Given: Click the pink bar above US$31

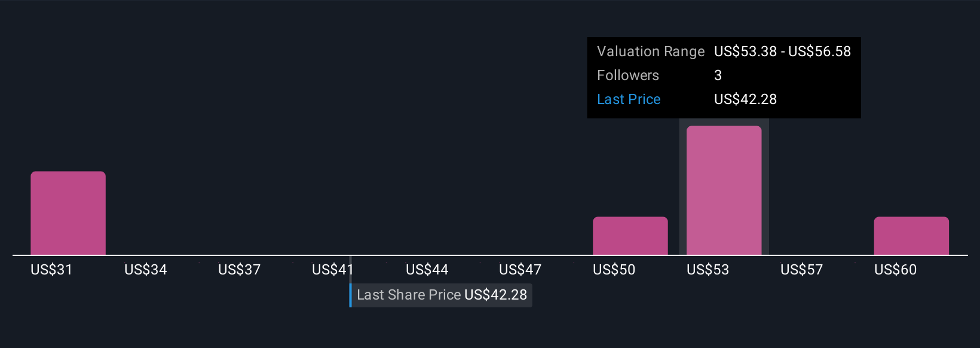Looking at the screenshot, I should tap(68, 213).
